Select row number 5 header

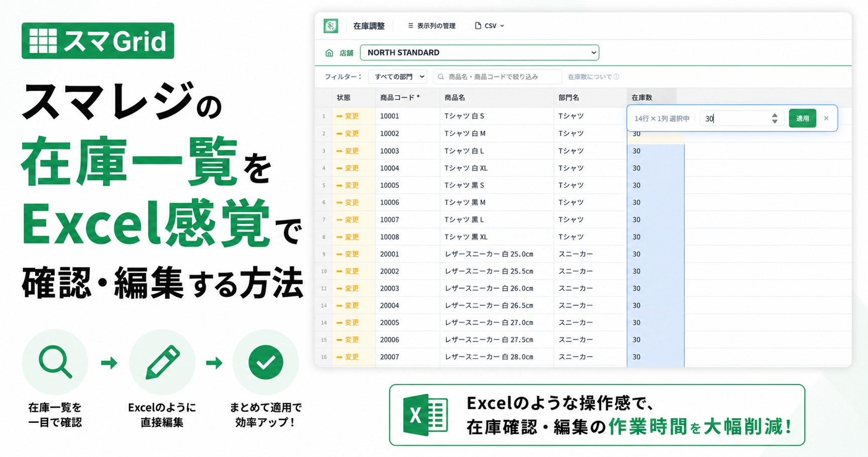click(324, 185)
